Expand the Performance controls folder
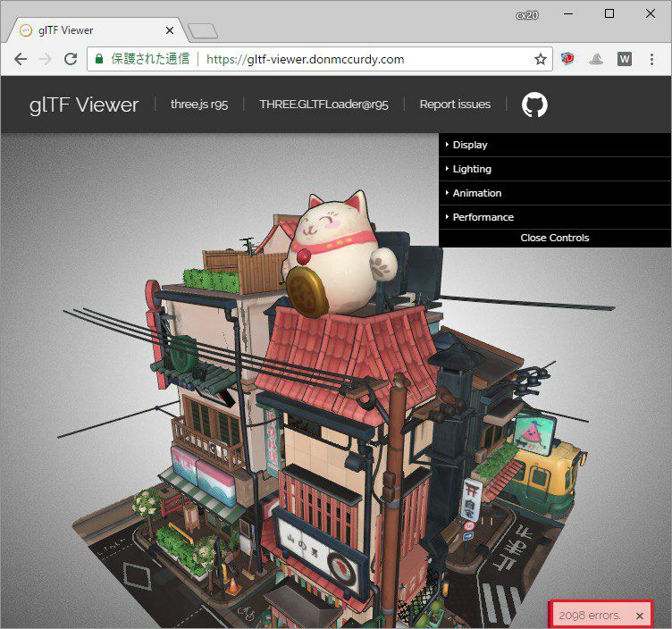 point(555,217)
